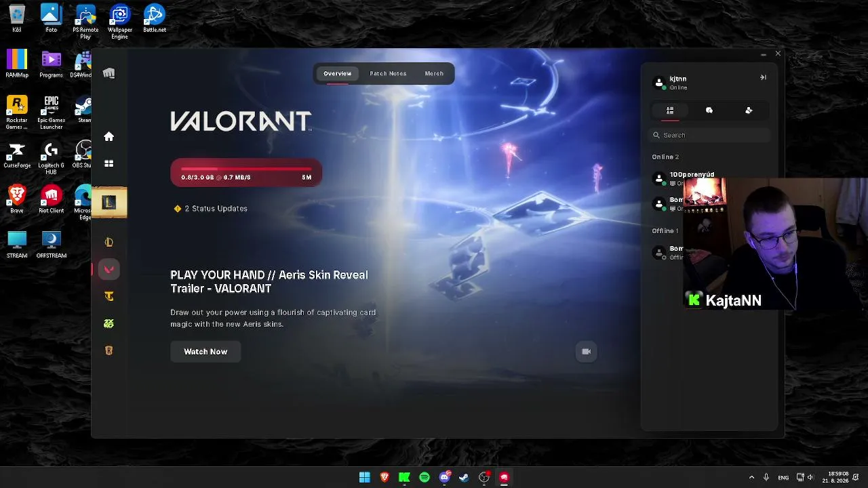Open the Recycle Bin desktop icon
Image resolution: width=868 pixels, height=488 pixels.
17,19
